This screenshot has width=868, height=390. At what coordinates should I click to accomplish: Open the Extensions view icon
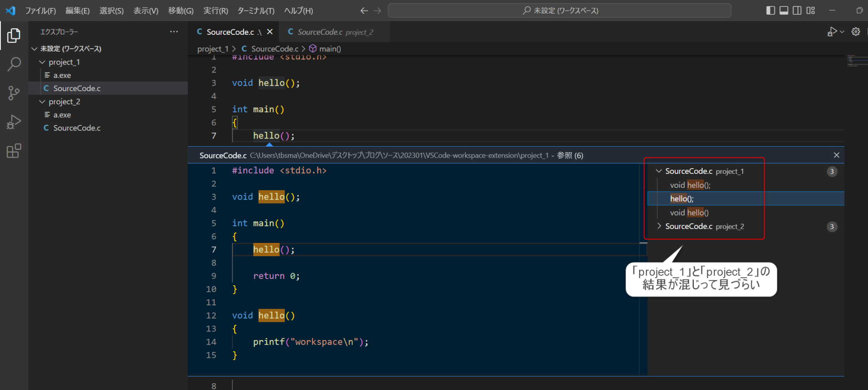[x=14, y=150]
